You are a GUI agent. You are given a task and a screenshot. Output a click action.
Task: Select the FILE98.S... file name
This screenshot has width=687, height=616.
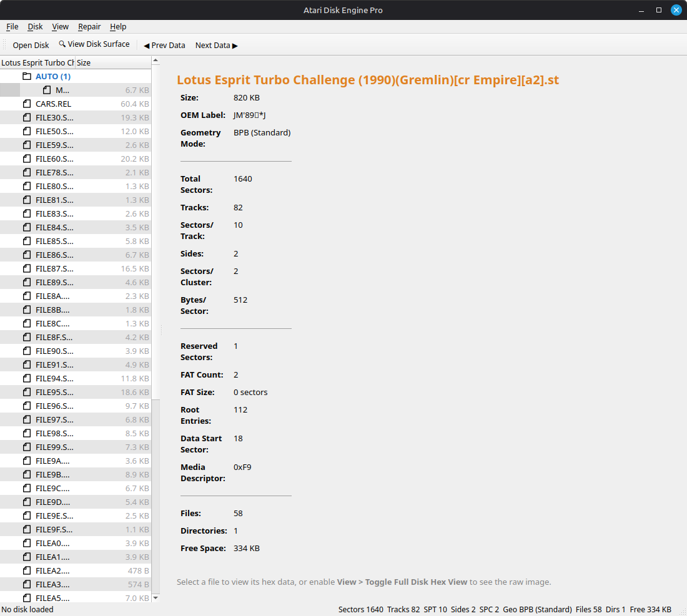pyautogui.click(x=55, y=433)
